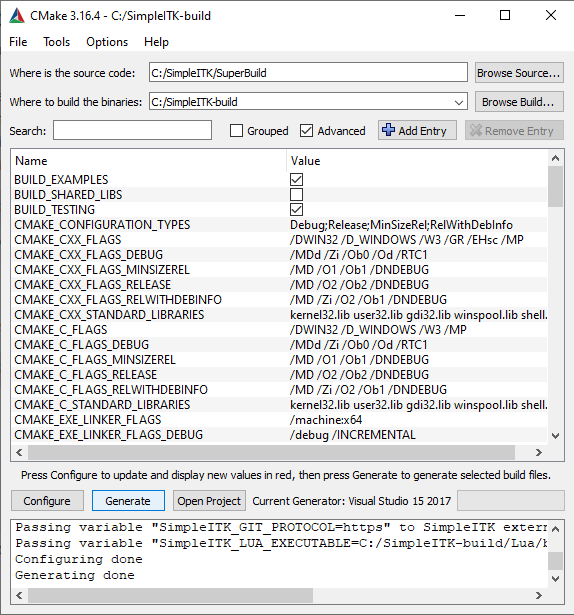Viewport: 574px width, 615px height.
Task: Click the cache list horizontal scroll right arrow
Action: [x=539, y=453]
